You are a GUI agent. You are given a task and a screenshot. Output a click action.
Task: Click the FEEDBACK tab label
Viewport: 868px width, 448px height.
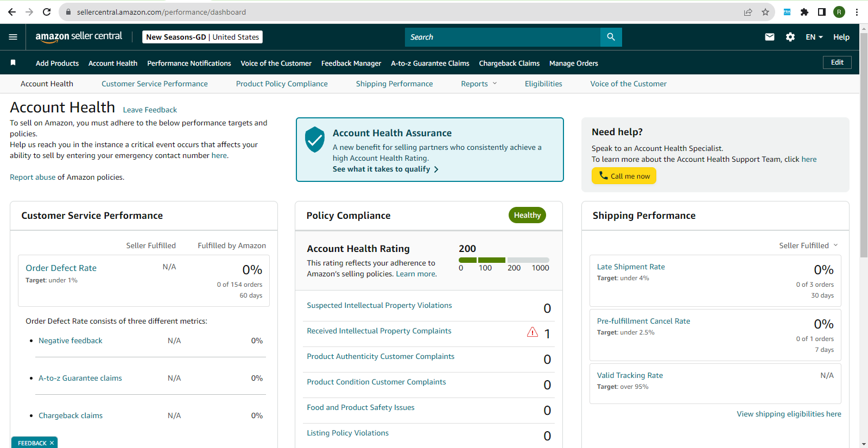(x=32, y=443)
